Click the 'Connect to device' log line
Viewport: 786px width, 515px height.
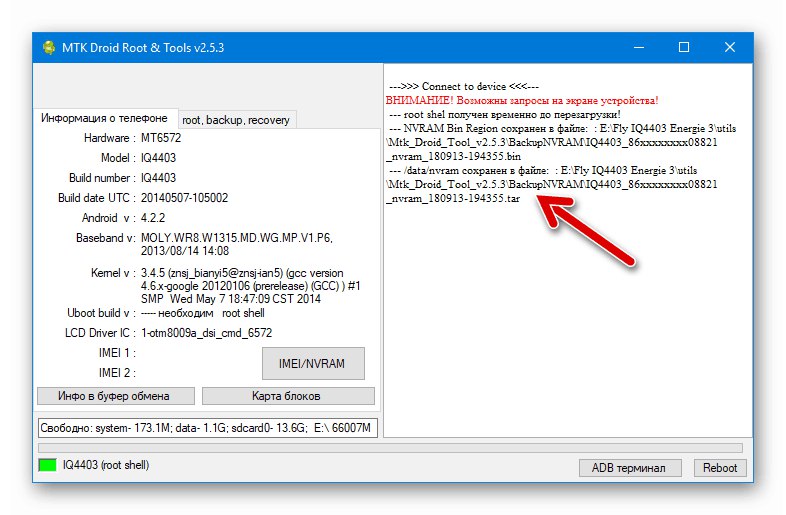pyautogui.click(x=464, y=86)
